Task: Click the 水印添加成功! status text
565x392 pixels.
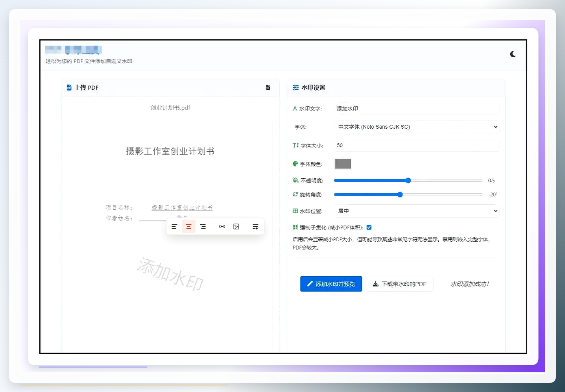Action: (x=470, y=284)
